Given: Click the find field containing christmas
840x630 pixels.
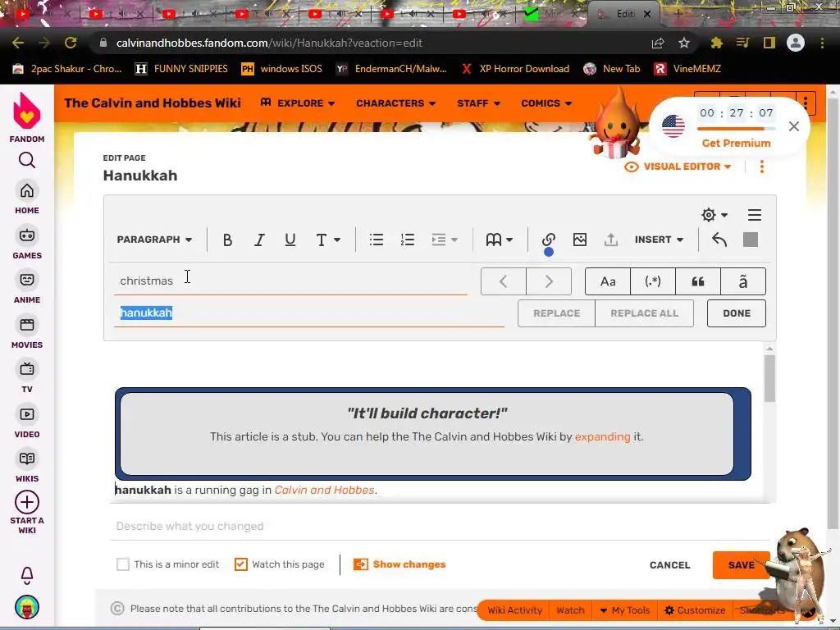Looking at the screenshot, I should (x=290, y=281).
